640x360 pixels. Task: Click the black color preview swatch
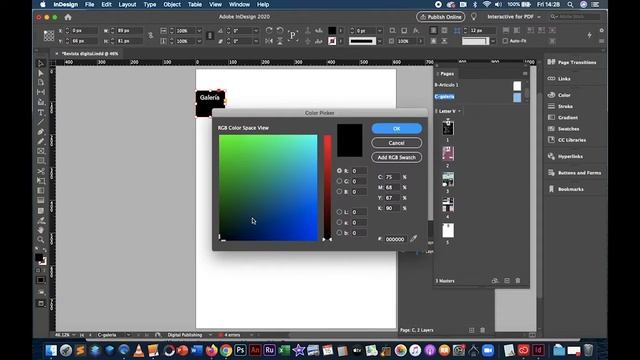tap(349, 140)
